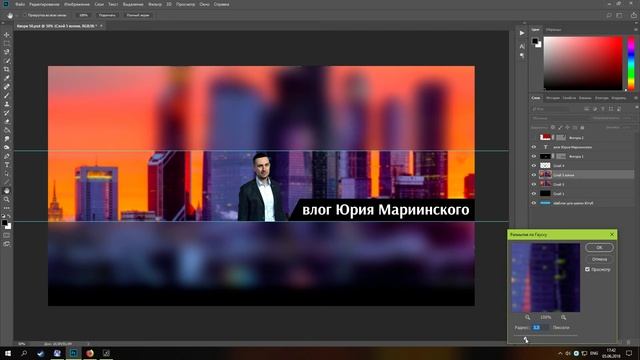Zoom out the Gaussian Blur preview
This screenshot has width=640, height=360.
(x=527, y=317)
